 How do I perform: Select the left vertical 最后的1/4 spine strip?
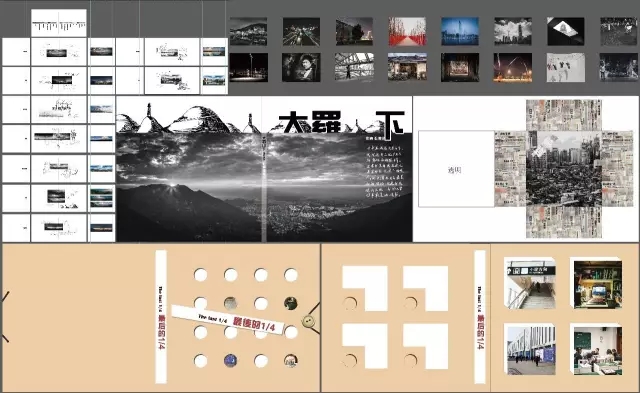pyautogui.click(x=161, y=317)
